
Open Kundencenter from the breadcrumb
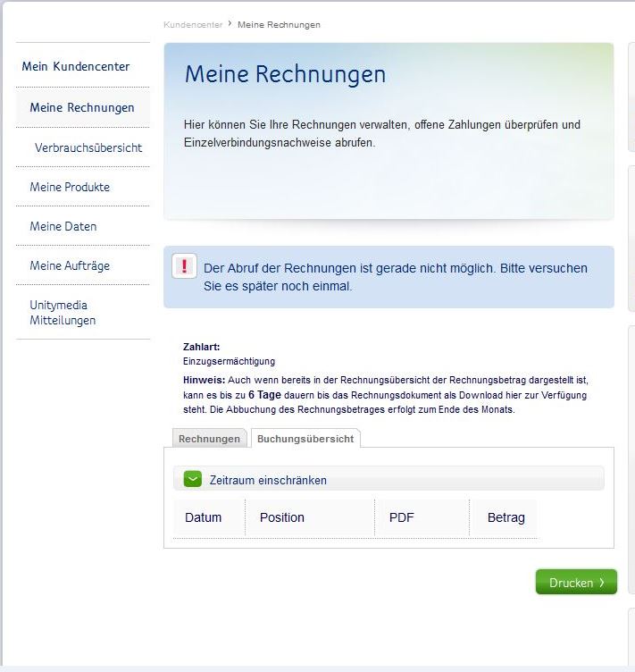coord(193,24)
